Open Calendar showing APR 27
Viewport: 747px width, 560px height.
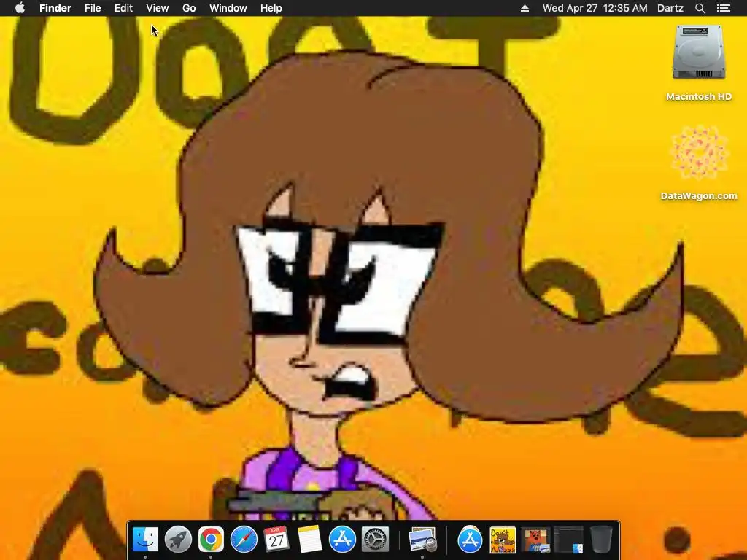pyautogui.click(x=276, y=540)
